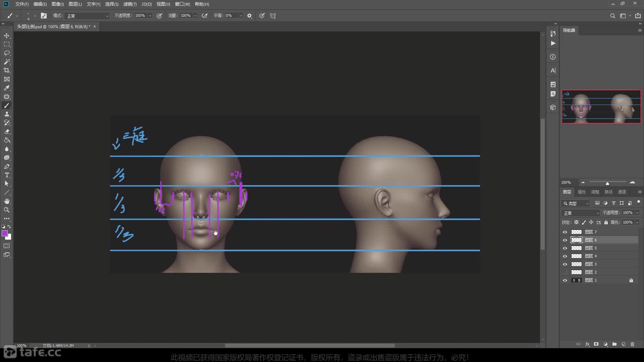Toggle brush settings panel icon
644x362 pixels.
coord(44,16)
